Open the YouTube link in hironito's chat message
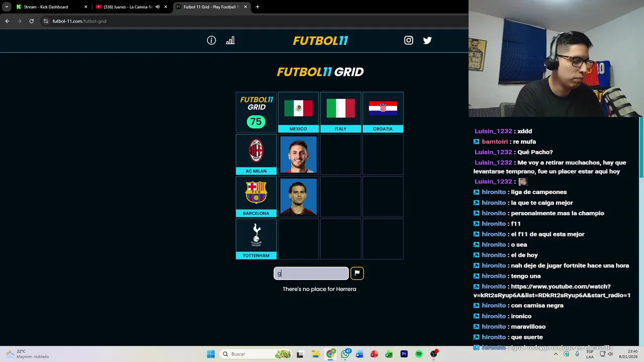The image size is (644, 362). 552,291
